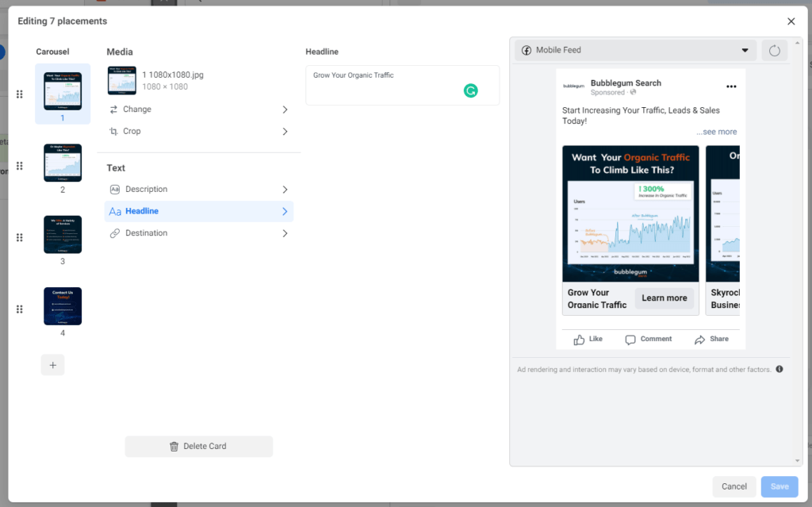Expand the Crop option chevron
Viewport: 812px width, 507px height.
coord(285,132)
